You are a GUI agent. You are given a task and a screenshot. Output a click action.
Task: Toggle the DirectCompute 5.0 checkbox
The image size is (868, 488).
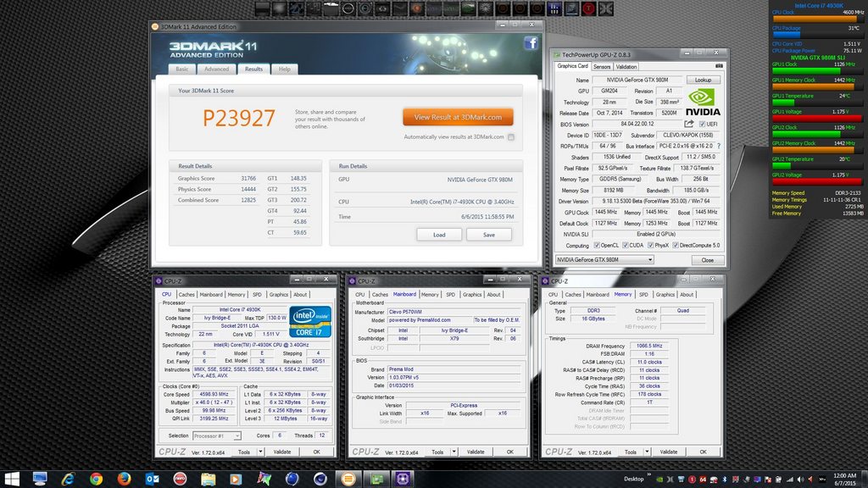(x=676, y=245)
